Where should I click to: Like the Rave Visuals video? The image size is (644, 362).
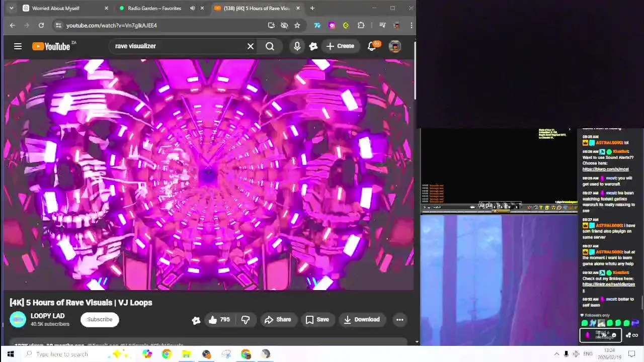point(219,320)
